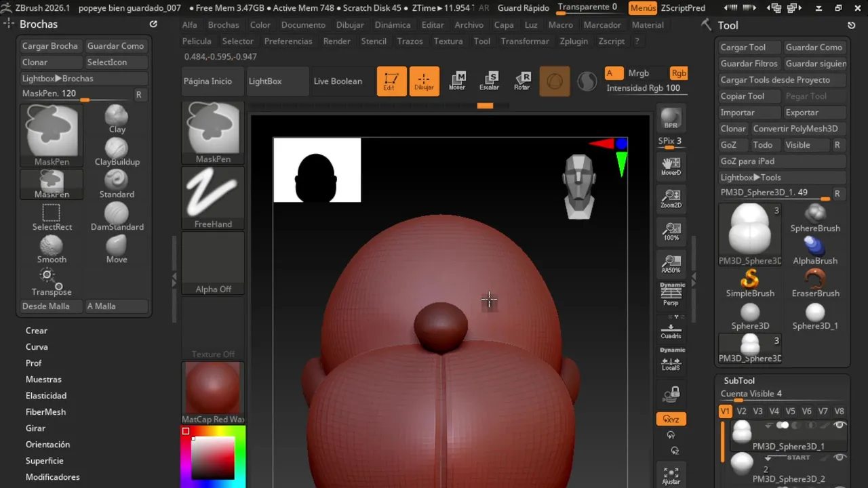The height and width of the screenshot is (488, 868).
Task: Click the head orientation camera widget
Action: (x=579, y=186)
